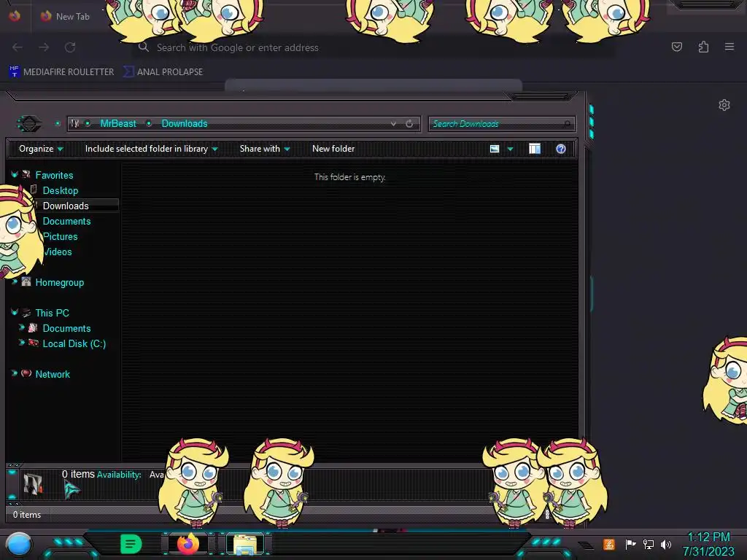This screenshot has width=747, height=560.
Task: Click the Firefox back arrow
Action: (18, 47)
